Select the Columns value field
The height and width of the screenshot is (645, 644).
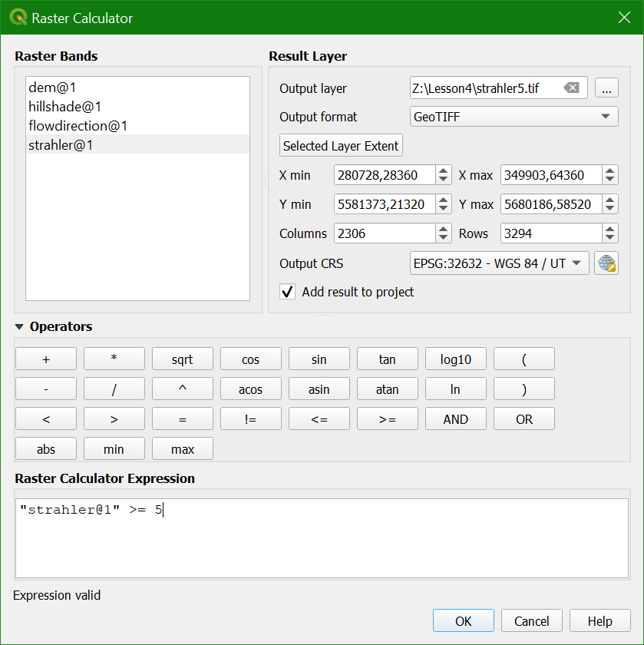coord(384,233)
